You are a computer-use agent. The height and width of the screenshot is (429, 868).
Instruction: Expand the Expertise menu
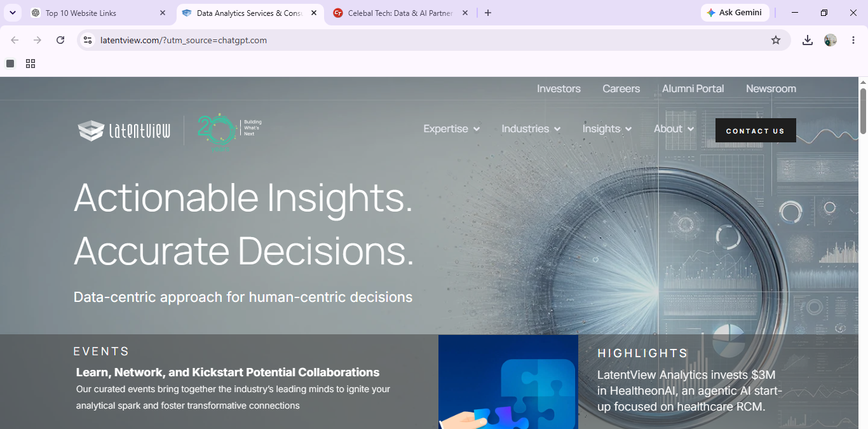pos(452,129)
